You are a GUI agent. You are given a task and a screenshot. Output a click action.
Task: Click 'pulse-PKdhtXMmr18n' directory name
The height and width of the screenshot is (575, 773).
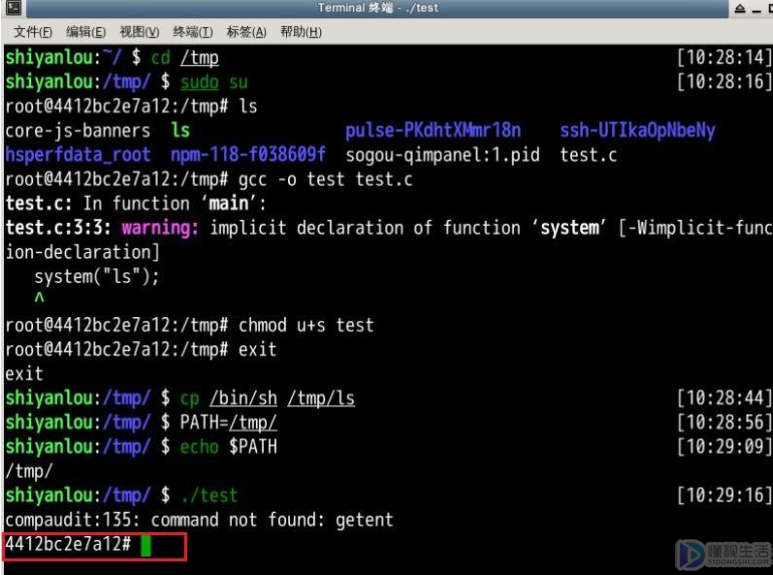click(x=433, y=131)
